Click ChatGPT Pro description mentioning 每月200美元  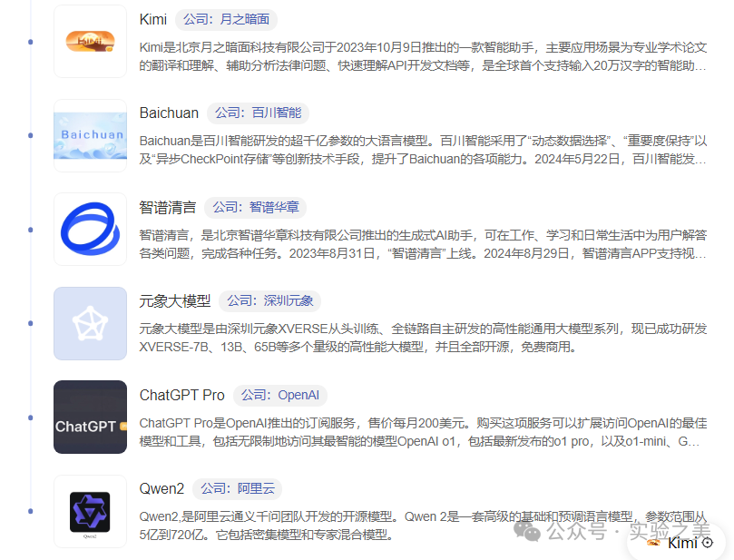click(423, 432)
